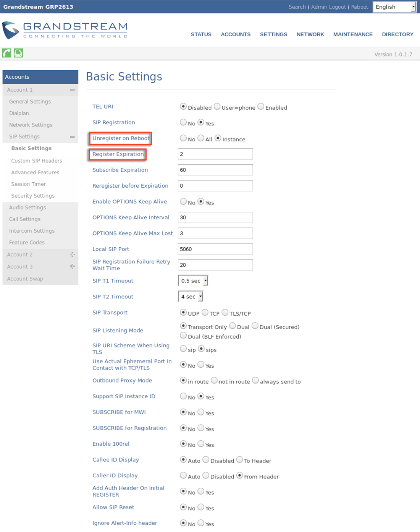Set Unregister on Reboot to All
420x532 pixels.
[201, 138]
